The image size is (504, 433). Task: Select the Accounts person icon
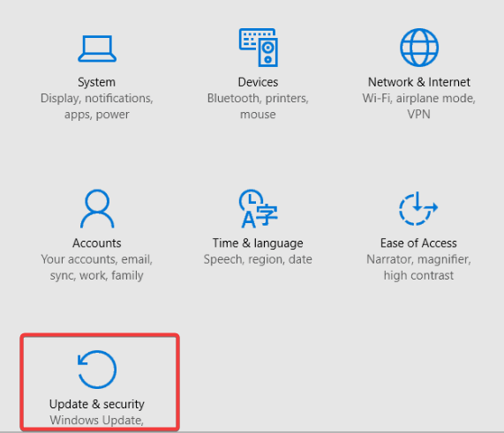coord(97,209)
